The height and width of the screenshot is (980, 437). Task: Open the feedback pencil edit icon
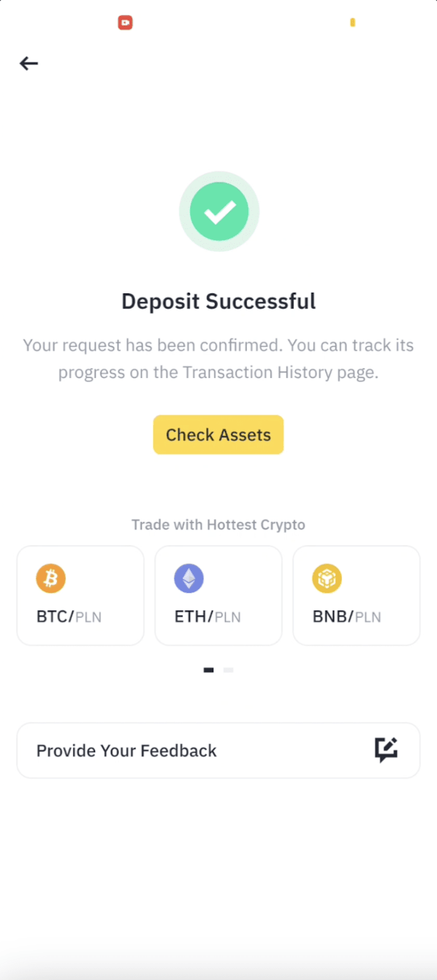coord(386,750)
